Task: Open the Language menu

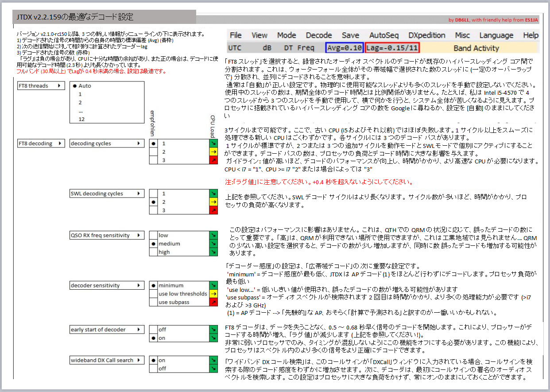Action: click(x=496, y=35)
